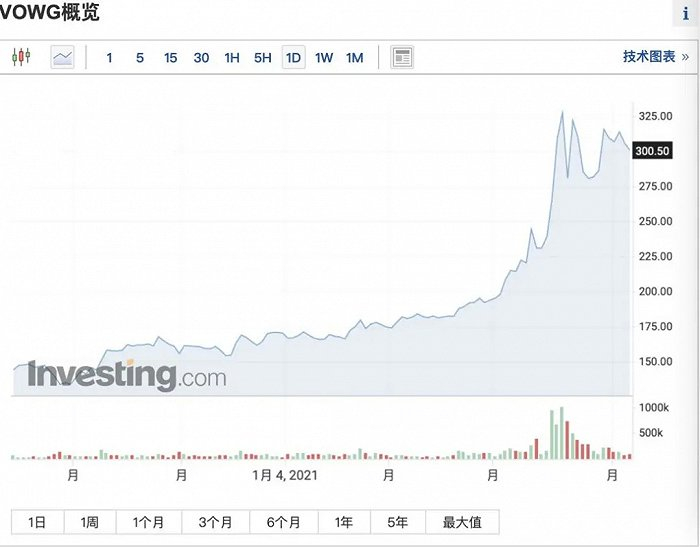Set range to 3个月
700x547 pixels.
click(215, 522)
